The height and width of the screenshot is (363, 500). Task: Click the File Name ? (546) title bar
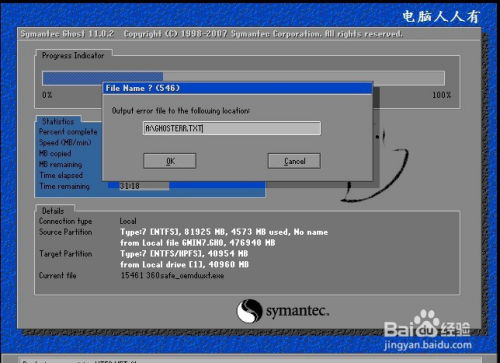(238, 88)
